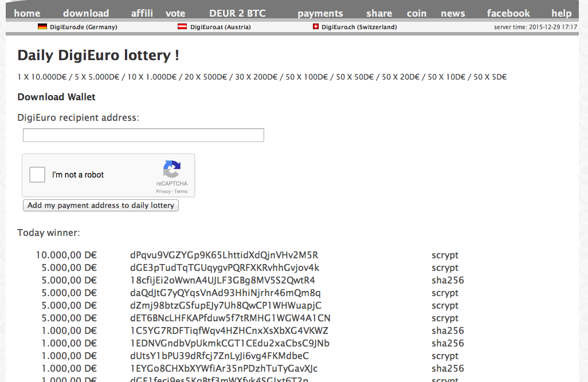Open the news page
588x382 pixels.
click(453, 13)
